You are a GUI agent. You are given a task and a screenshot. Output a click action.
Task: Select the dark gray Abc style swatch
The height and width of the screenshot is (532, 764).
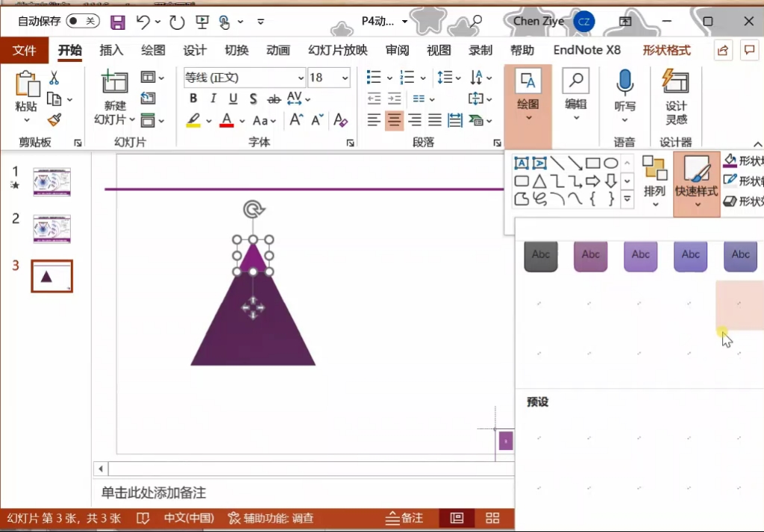point(540,255)
